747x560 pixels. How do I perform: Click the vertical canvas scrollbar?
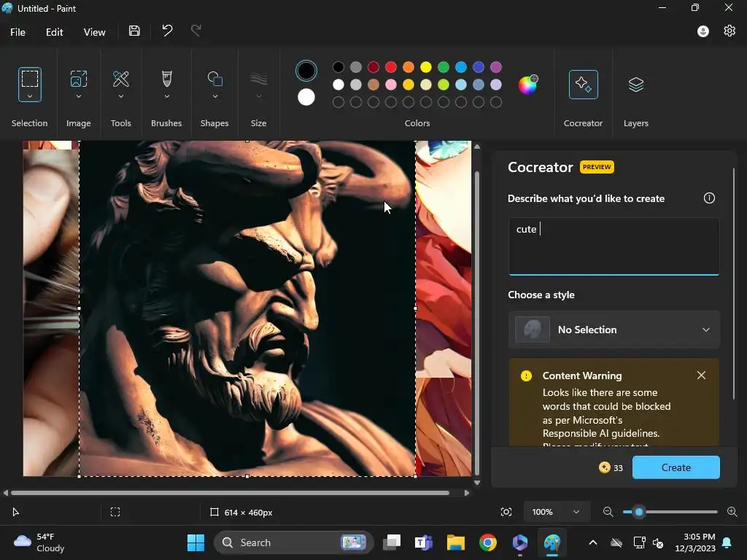(x=477, y=324)
